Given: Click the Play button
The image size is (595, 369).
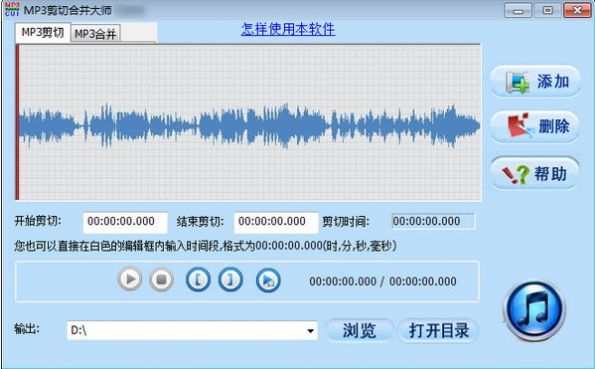Looking at the screenshot, I should (x=130, y=279).
